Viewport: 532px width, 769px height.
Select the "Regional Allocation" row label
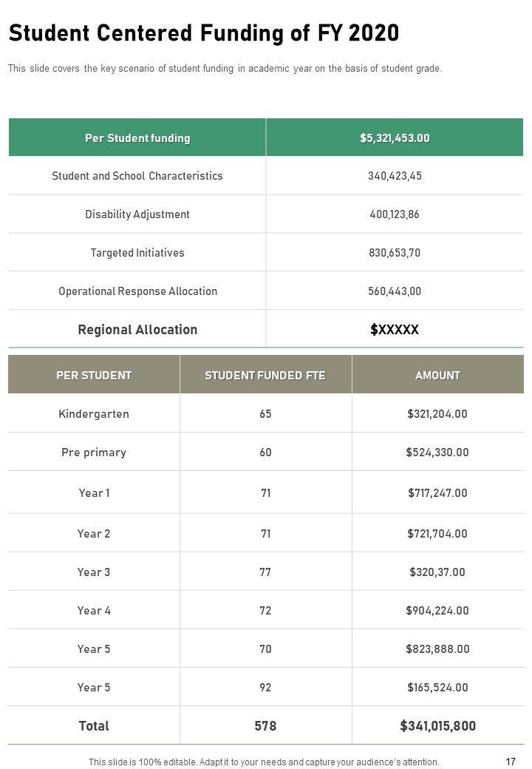137,330
